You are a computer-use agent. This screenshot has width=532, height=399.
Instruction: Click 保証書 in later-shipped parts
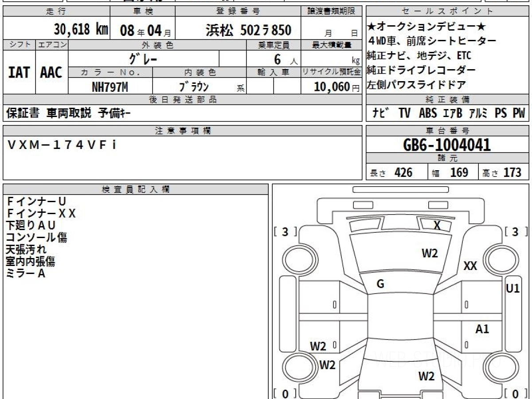tap(23, 113)
